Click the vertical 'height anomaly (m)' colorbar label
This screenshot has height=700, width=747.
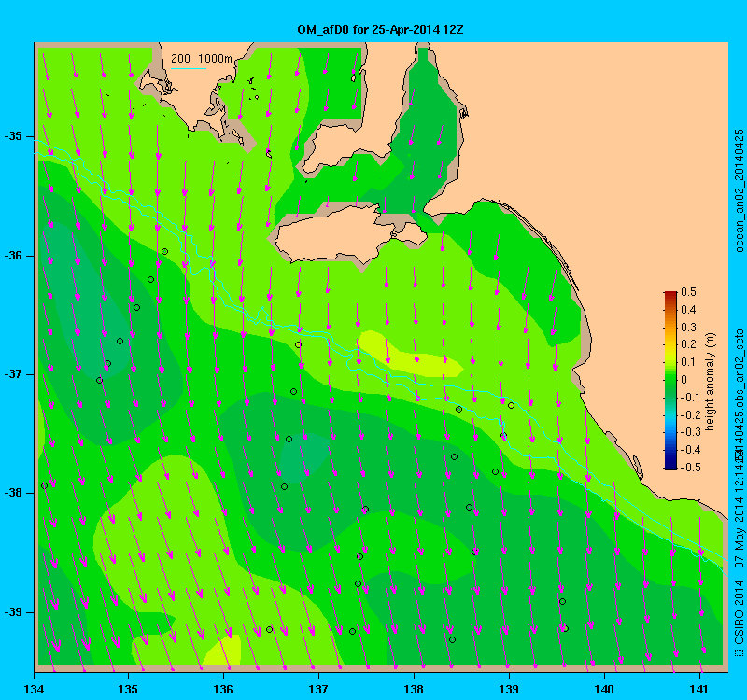click(711, 382)
